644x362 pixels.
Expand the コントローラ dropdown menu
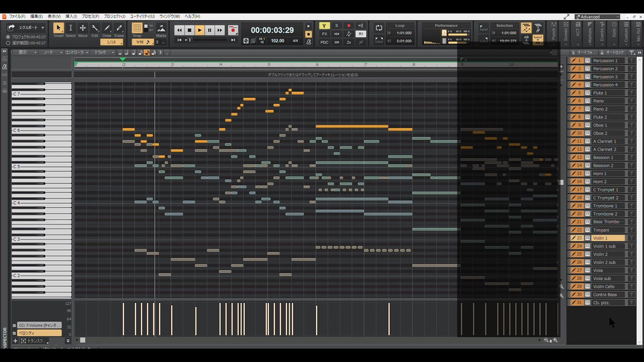pyautogui.click(x=77, y=52)
